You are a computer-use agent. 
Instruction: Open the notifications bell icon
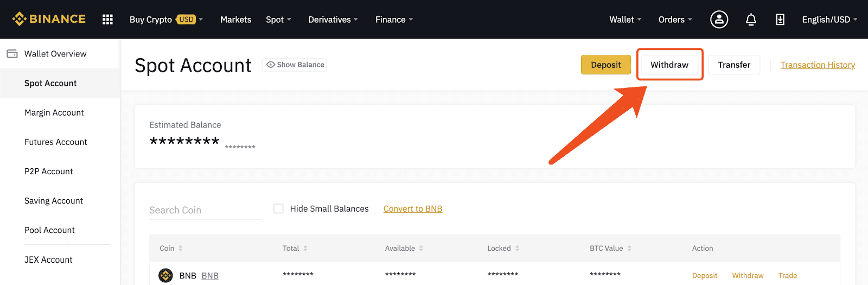751,20
